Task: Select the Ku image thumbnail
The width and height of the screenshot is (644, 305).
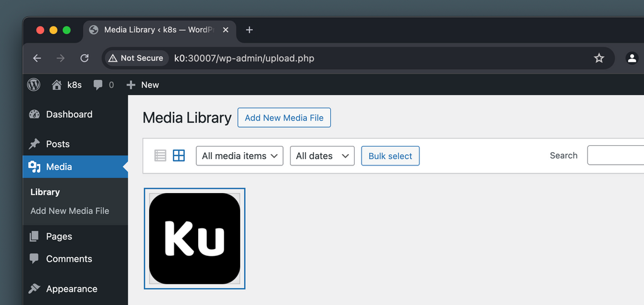Action: (x=194, y=238)
